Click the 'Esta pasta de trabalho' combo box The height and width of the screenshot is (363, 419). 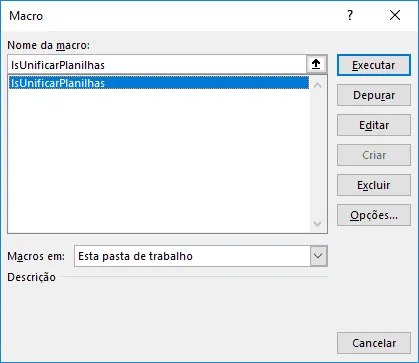(x=201, y=256)
